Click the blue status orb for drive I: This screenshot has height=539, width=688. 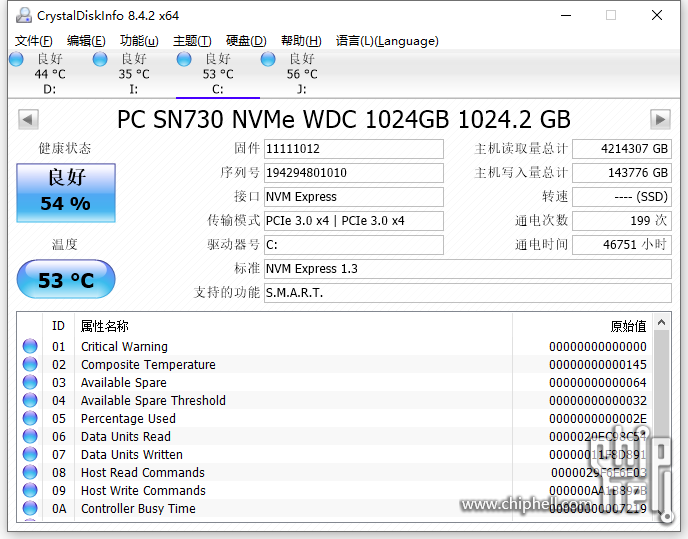(x=100, y=59)
